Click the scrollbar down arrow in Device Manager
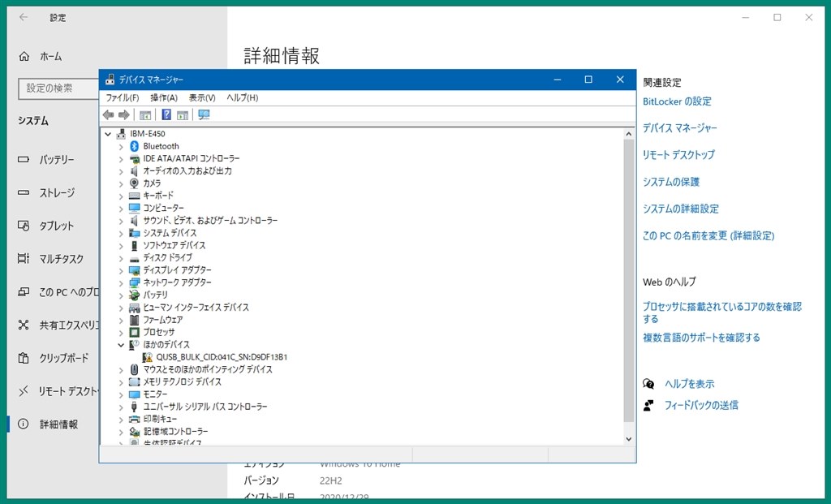The image size is (831, 504). pyautogui.click(x=629, y=439)
